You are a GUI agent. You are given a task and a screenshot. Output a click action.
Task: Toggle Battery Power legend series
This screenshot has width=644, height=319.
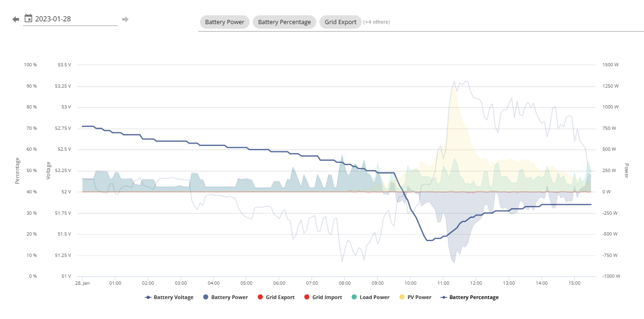coord(225,297)
